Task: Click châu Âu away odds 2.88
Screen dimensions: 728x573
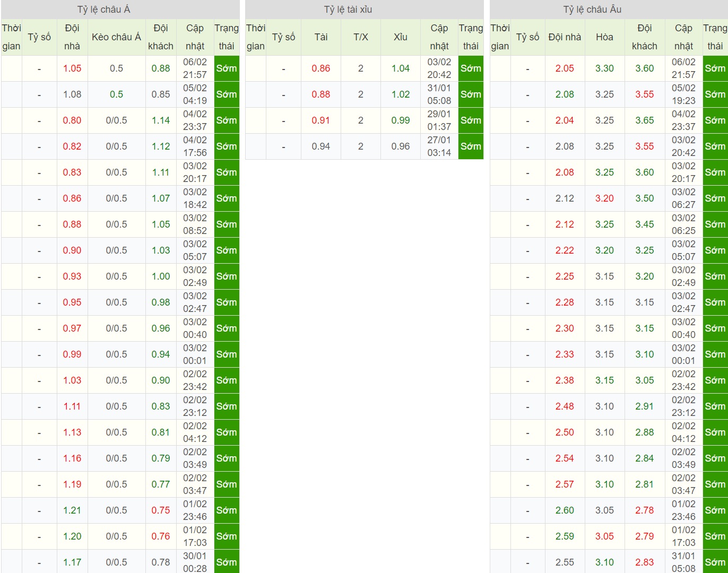Action: (645, 432)
